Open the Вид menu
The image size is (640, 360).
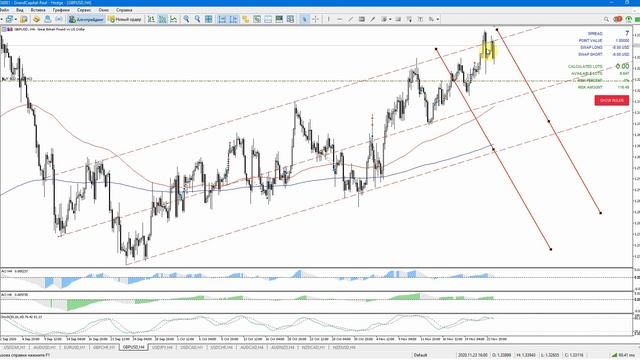(20, 10)
